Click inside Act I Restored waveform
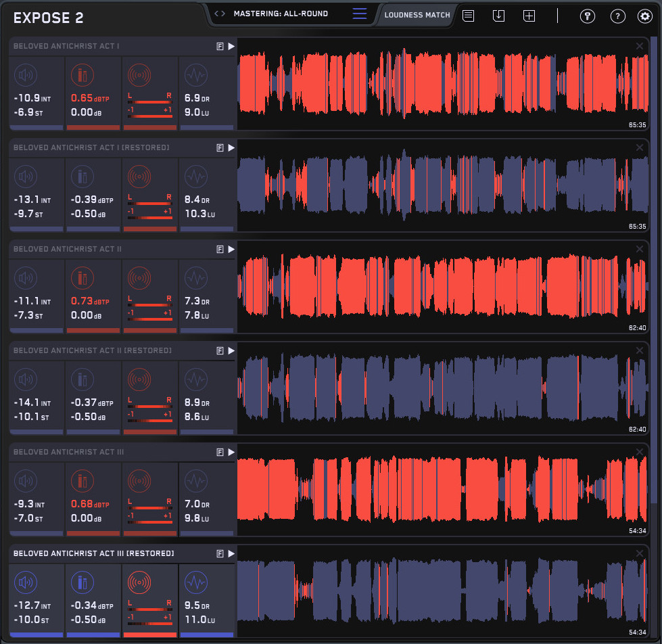 point(440,185)
